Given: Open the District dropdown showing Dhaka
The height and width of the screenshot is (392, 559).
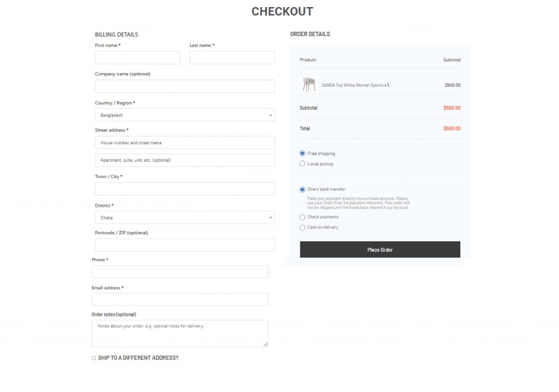Looking at the screenshot, I should 185,217.
